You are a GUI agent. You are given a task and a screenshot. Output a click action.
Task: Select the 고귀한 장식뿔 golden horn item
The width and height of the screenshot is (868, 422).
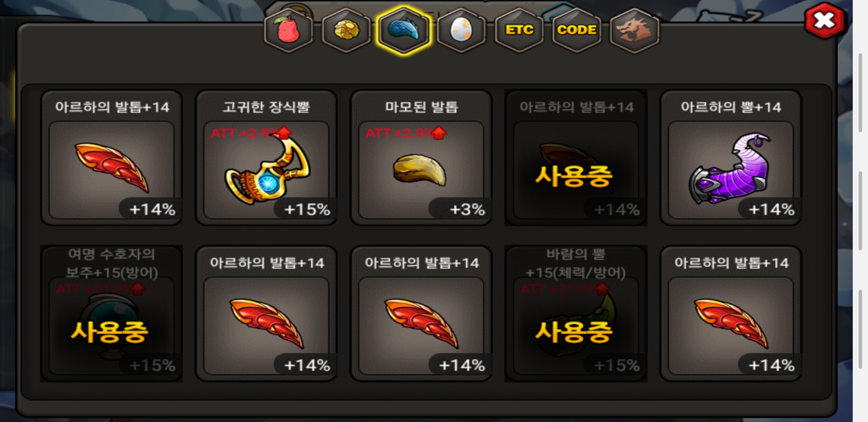[x=266, y=157]
